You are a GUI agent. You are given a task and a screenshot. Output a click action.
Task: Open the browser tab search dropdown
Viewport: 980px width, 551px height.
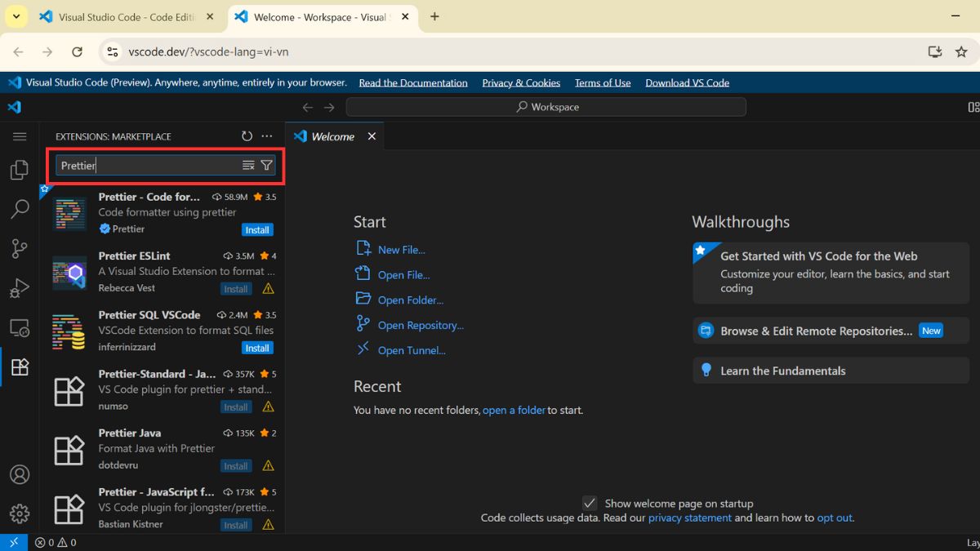pos(16,16)
